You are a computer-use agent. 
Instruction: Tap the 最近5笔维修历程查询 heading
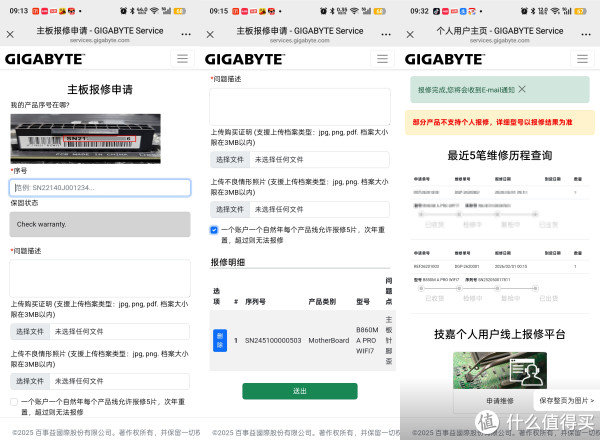pyautogui.click(x=500, y=155)
